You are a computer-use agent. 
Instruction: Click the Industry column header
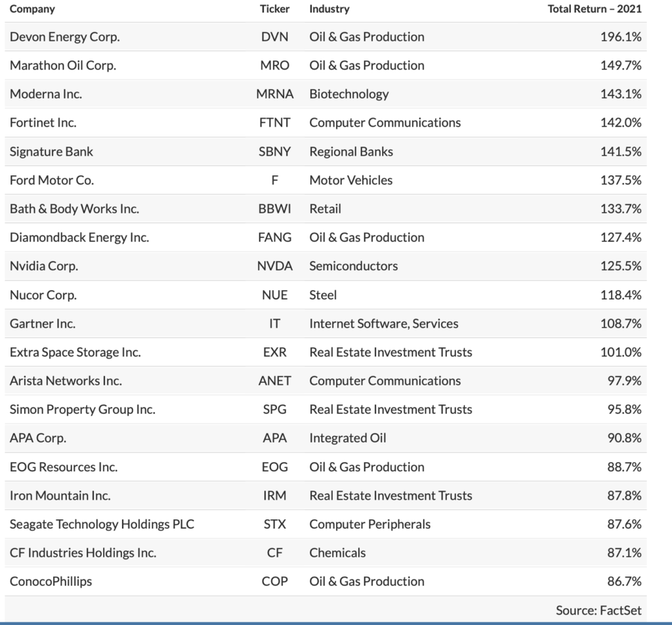coord(329,9)
